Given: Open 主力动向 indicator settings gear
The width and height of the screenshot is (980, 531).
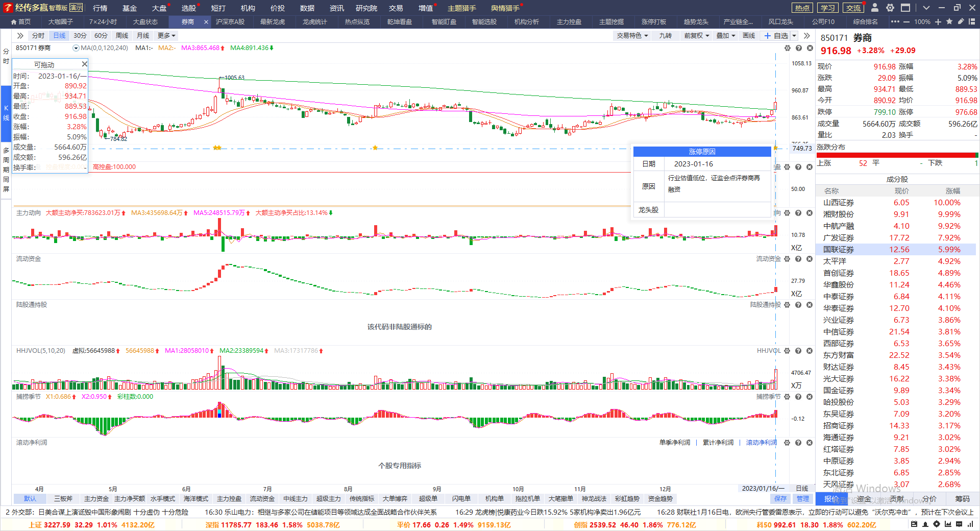Looking at the screenshot, I should pos(788,213).
